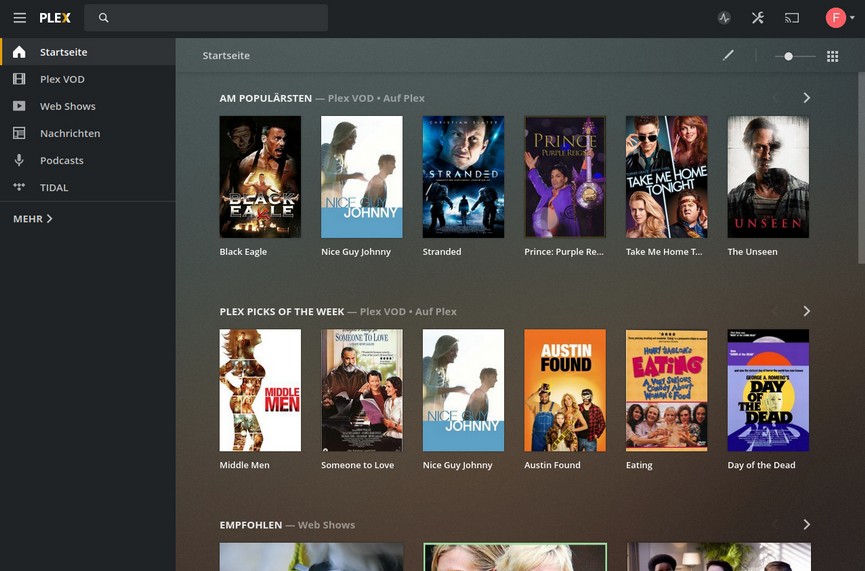Click the microphone icon for Podcasts
865x571 pixels.
click(19, 160)
